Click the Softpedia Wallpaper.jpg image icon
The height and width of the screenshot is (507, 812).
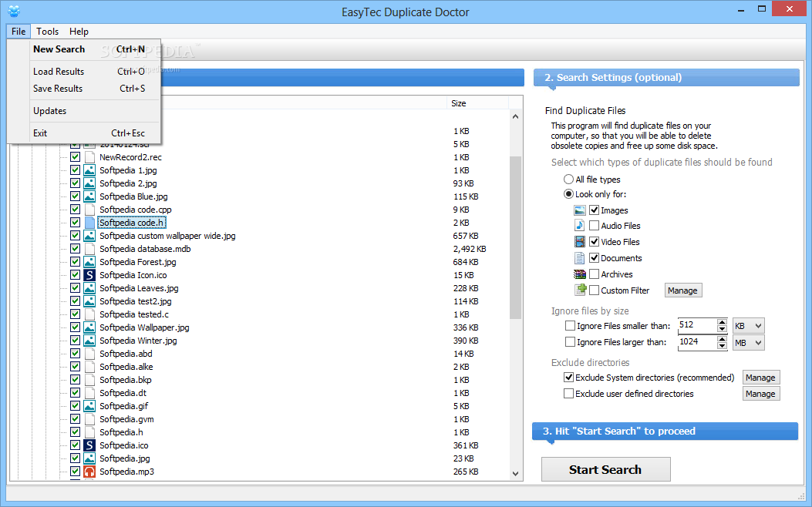pyautogui.click(x=89, y=327)
